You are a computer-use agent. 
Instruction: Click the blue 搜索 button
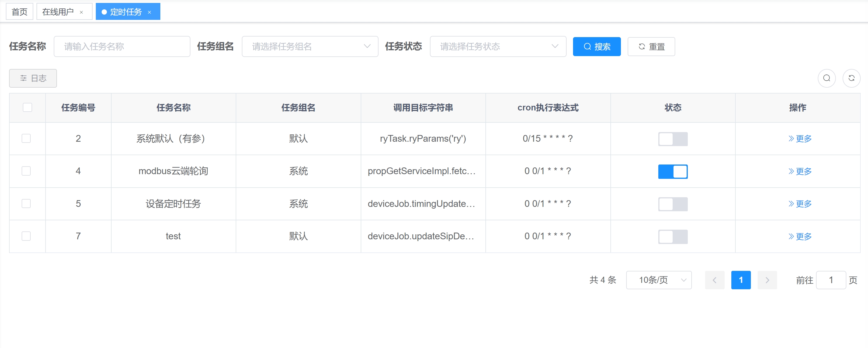click(x=597, y=46)
